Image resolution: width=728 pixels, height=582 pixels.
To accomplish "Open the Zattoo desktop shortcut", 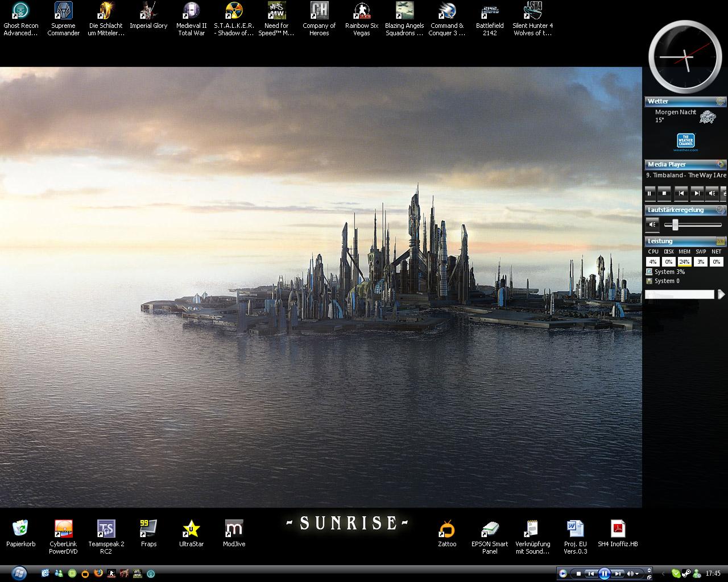I will pos(447,533).
